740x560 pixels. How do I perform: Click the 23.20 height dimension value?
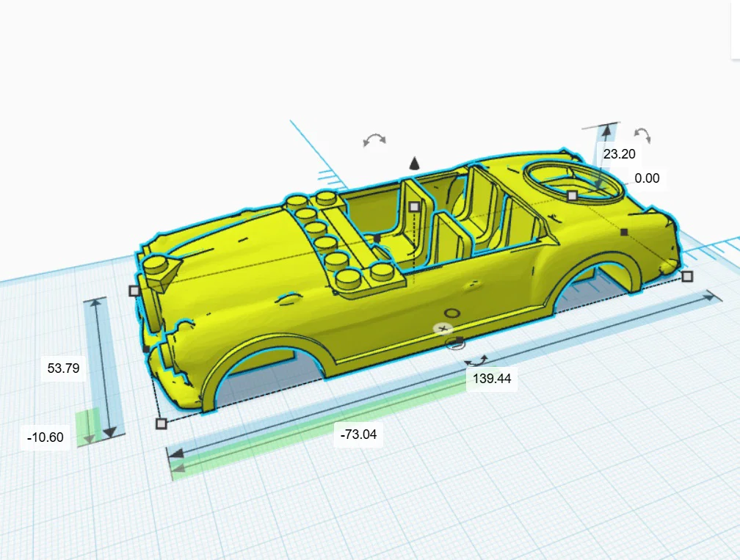(619, 154)
